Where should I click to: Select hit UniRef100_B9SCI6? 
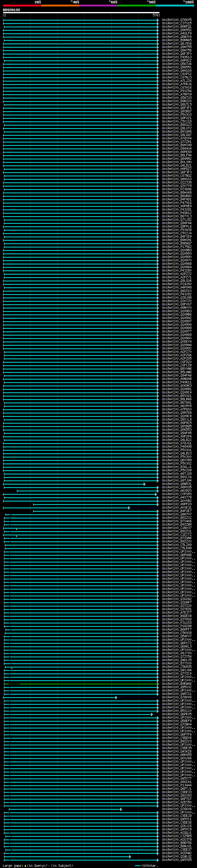coord(177,477)
